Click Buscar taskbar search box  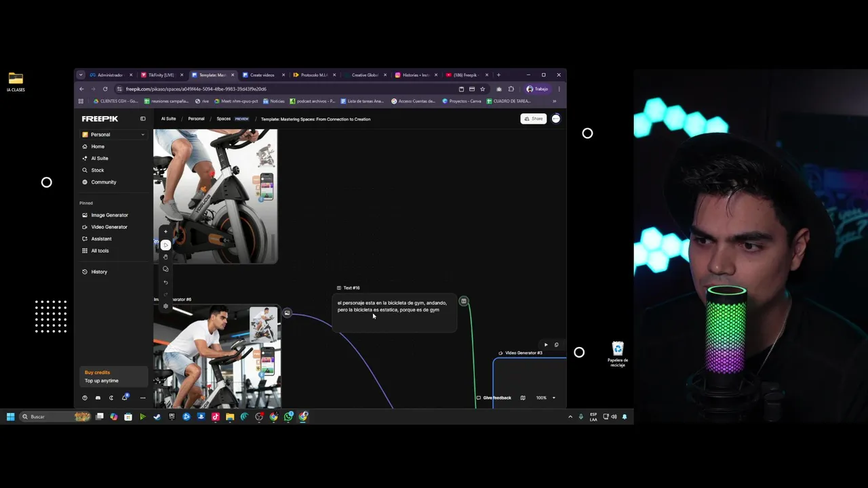click(56, 417)
